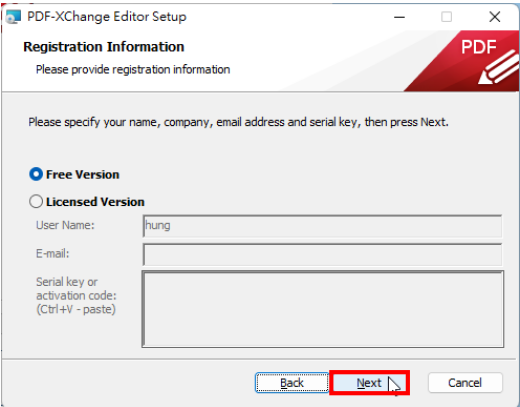Click the Free Version label text
The image size is (520, 407).
coord(83,174)
